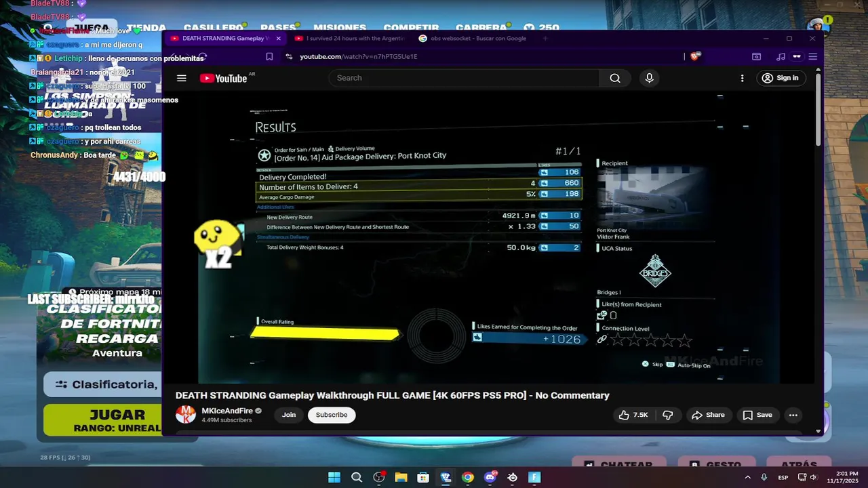Focus the YouTube Search field
868x488 pixels.
(465, 78)
